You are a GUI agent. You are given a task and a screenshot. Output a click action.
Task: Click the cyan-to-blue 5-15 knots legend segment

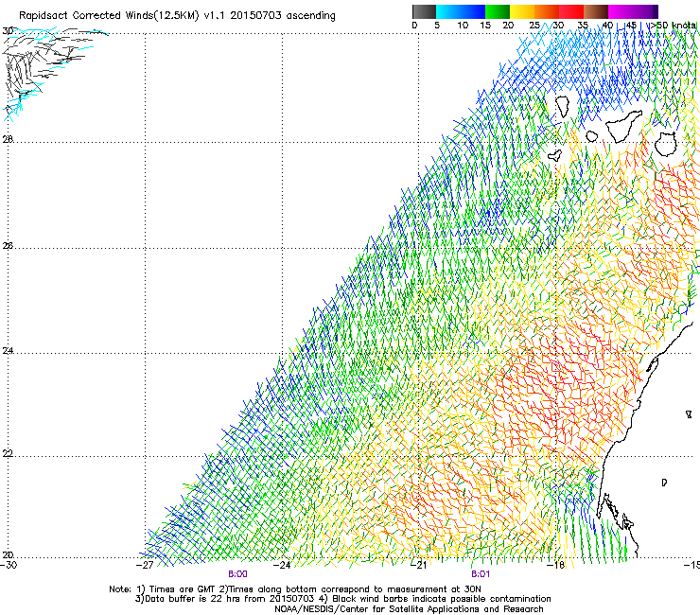[x=461, y=11]
